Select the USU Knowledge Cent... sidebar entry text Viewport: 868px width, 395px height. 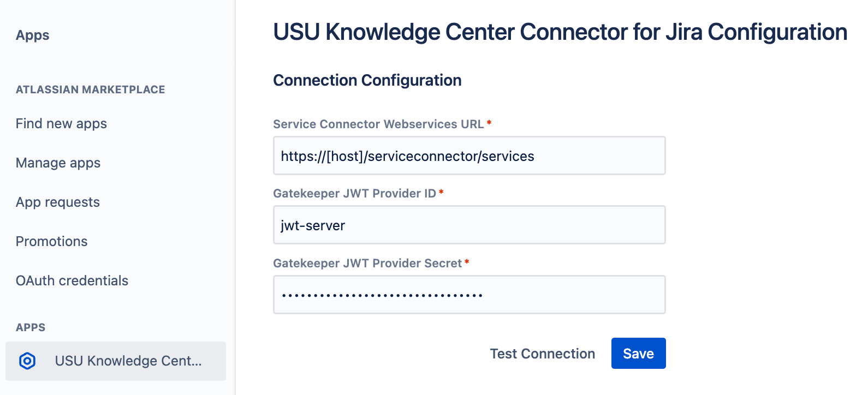128,361
